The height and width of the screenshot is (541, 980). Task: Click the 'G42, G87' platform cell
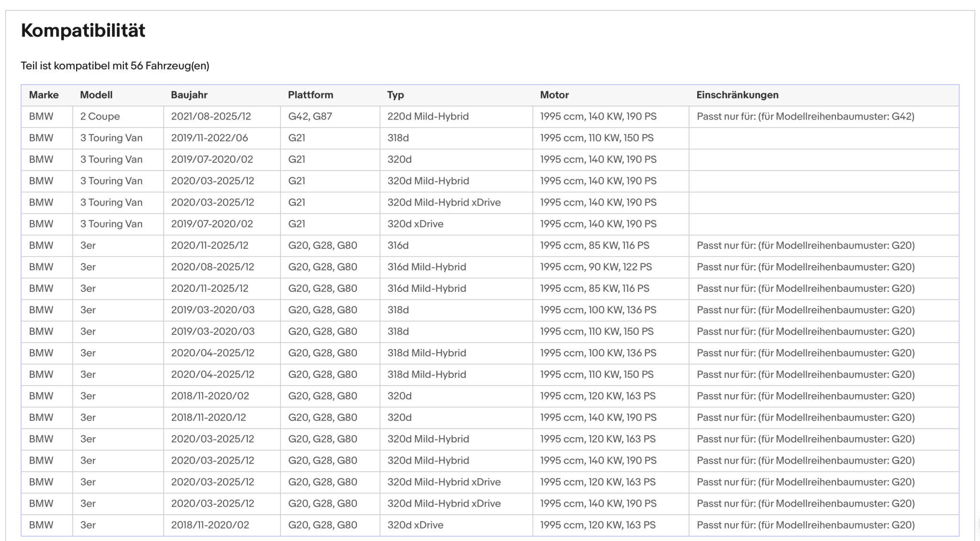pos(310,116)
